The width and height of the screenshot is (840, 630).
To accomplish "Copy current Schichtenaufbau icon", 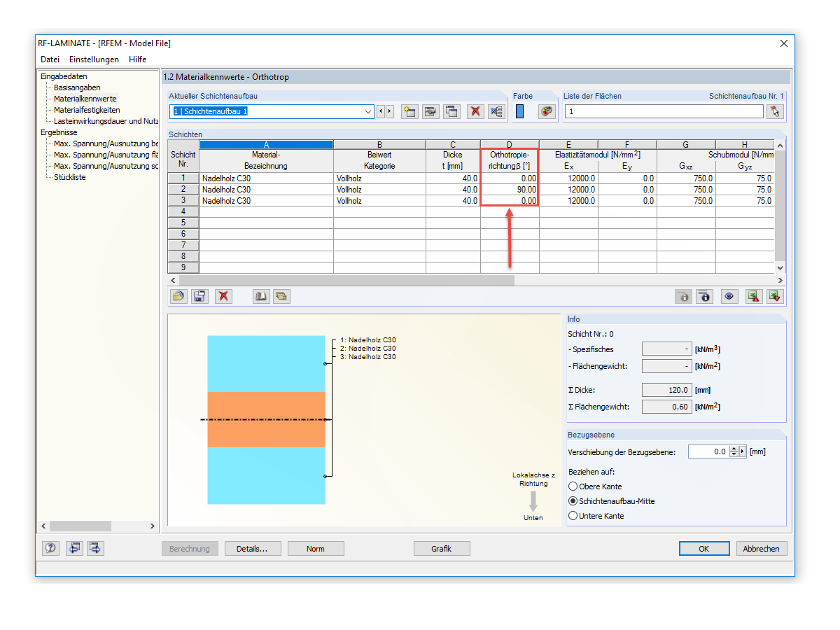I will coord(452,111).
